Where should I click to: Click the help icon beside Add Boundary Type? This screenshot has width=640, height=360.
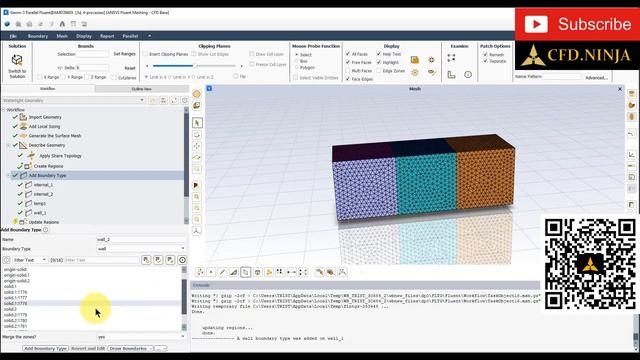click(46, 230)
